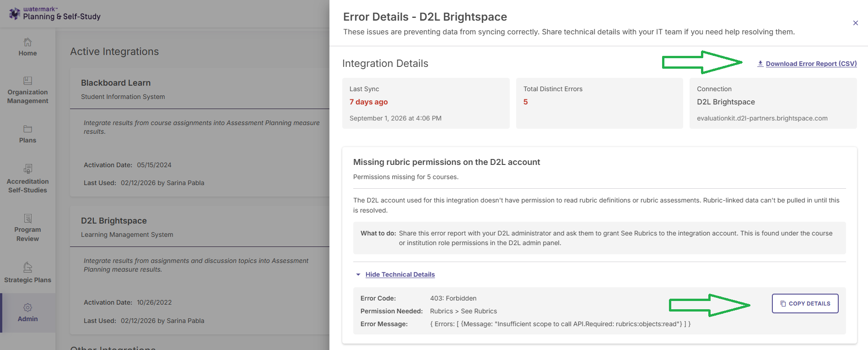Collapse technical details with the triangle arrow
868x350 pixels.
click(358, 274)
